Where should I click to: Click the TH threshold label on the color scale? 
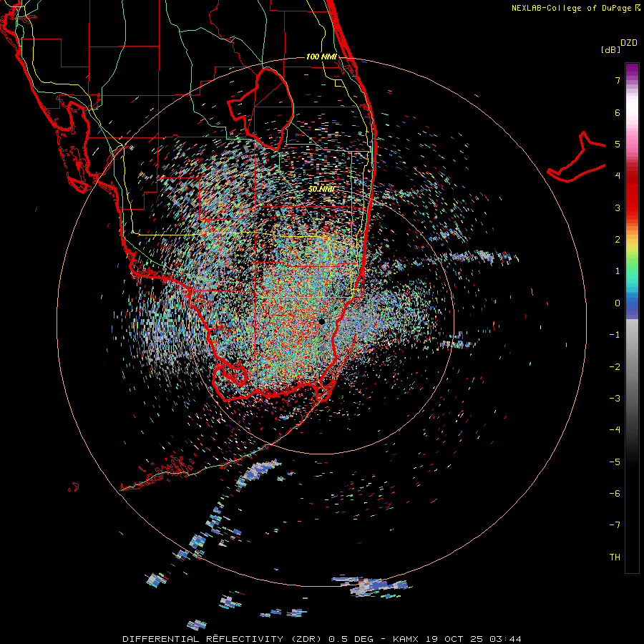pos(615,557)
